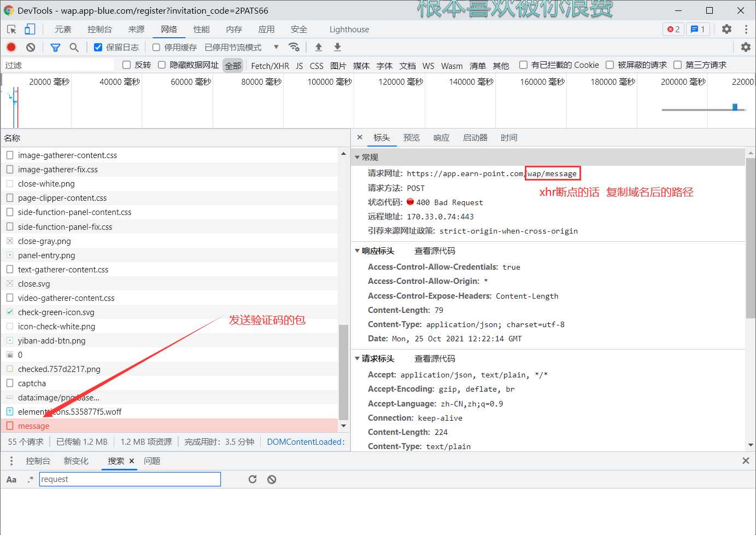Click the filter text input
756x535 pixels.
[57, 65]
